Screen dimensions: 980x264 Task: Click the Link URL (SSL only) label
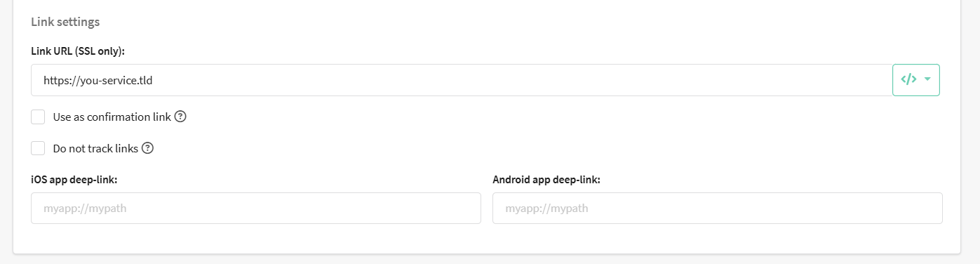pyautogui.click(x=78, y=51)
